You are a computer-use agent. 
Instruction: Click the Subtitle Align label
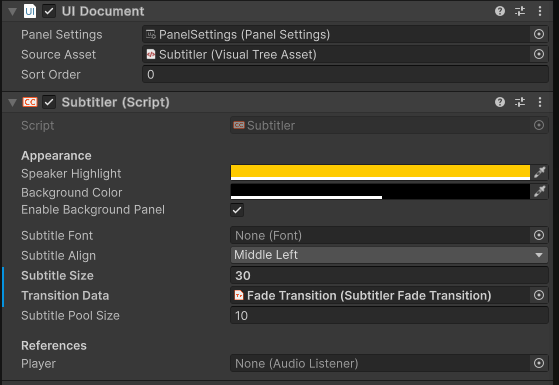click(58, 255)
